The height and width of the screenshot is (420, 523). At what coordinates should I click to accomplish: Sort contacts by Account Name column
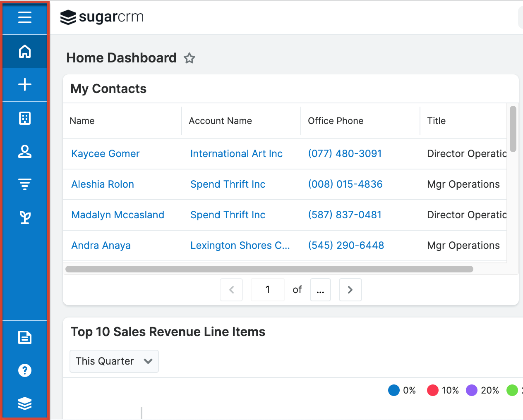tap(220, 121)
